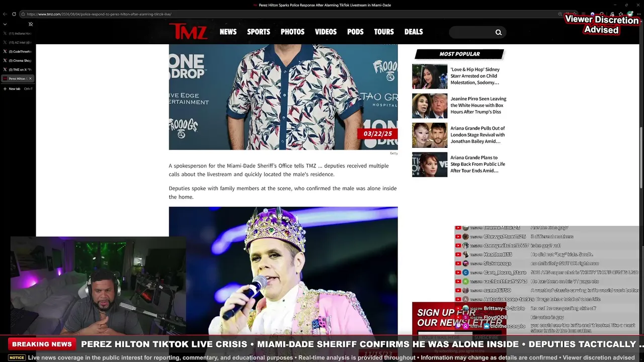The width and height of the screenshot is (644, 362).
Task: Click the 'BREAKING NEWS' label on the ticker
Action: (42, 344)
